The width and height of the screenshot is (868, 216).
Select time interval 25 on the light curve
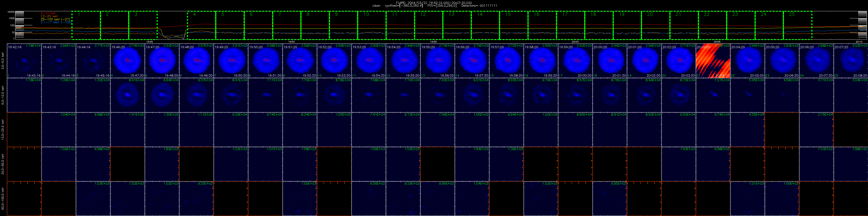(x=797, y=25)
